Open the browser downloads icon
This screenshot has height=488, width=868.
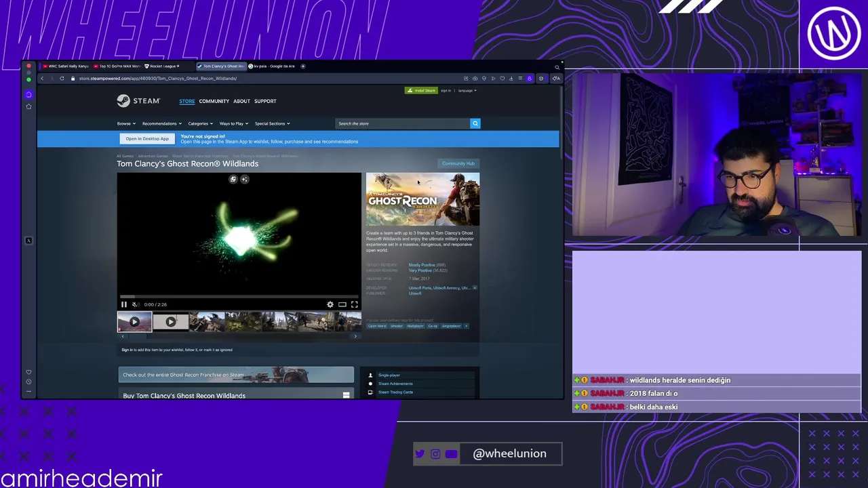point(511,79)
